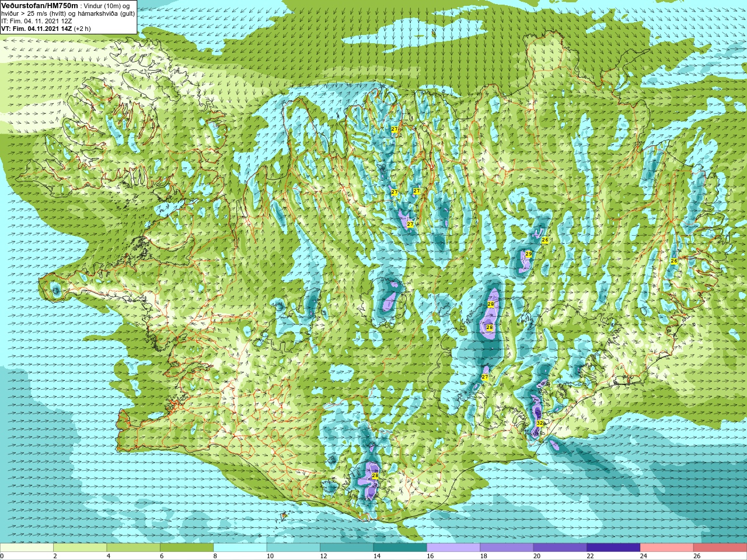747x560 pixels.
Task: Click the 8–10 m/s pale cyan legend swatch
Action: click(x=240, y=547)
